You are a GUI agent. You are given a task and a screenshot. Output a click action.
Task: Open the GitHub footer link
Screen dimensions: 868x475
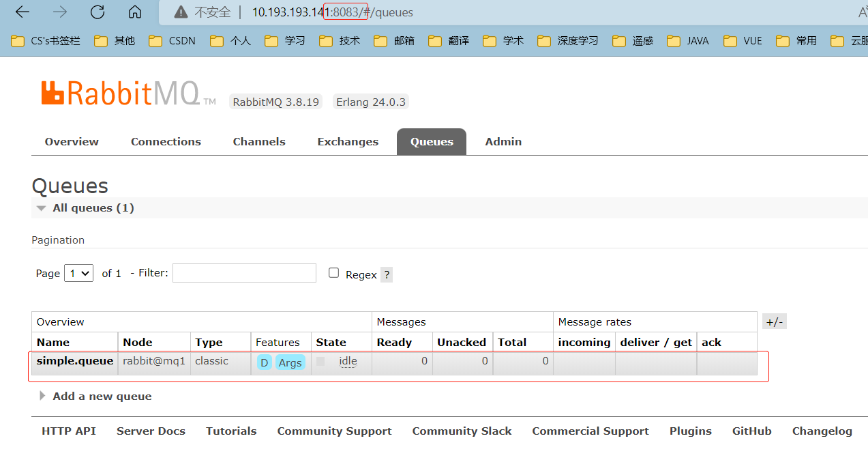click(752, 431)
